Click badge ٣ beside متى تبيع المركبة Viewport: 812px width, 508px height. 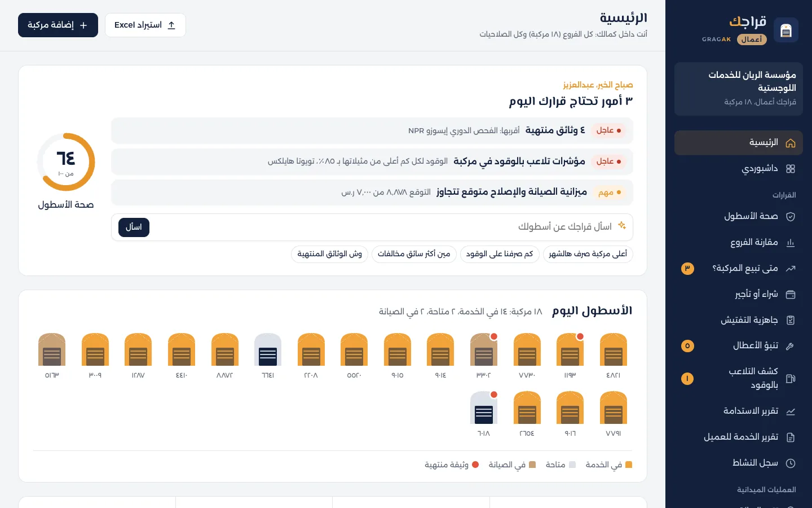click(687, 269)
